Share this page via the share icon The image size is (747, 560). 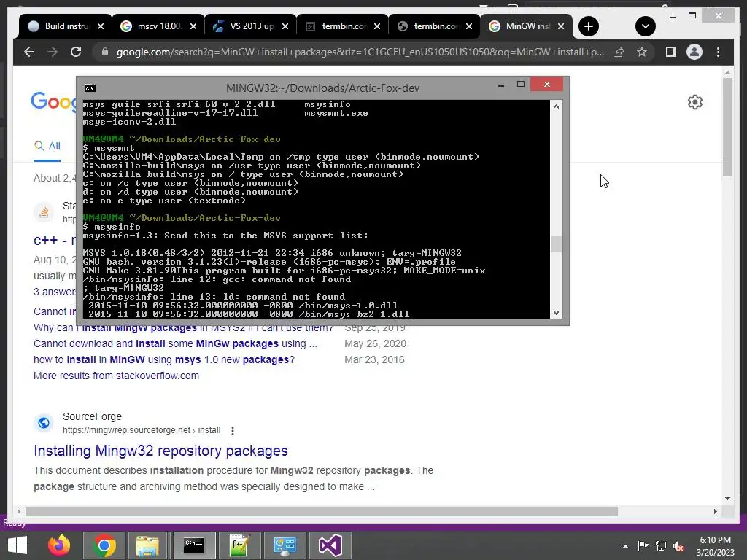619,52
